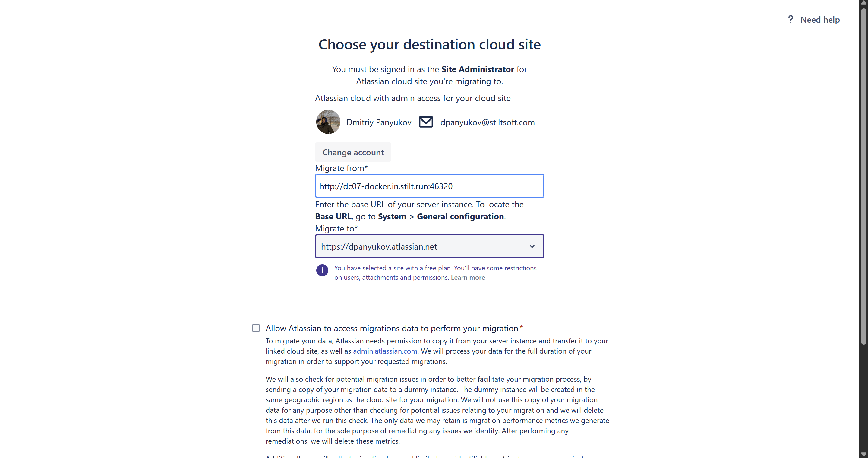Click the dpanyukov@stiltsoft.com email address
Image resolution: width=868 pixels, height=458 pixels.
(x=487, y=122)
